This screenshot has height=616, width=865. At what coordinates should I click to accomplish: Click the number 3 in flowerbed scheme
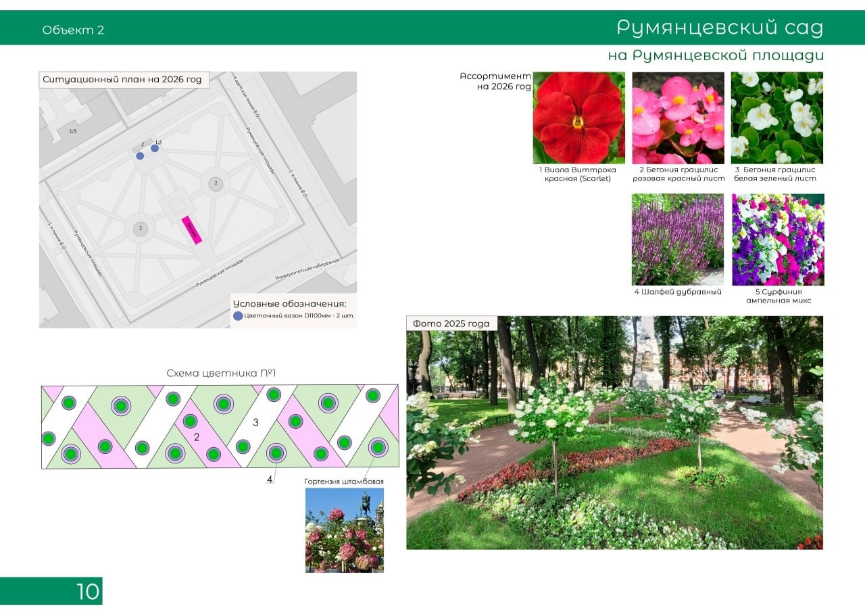coord(255,423)
